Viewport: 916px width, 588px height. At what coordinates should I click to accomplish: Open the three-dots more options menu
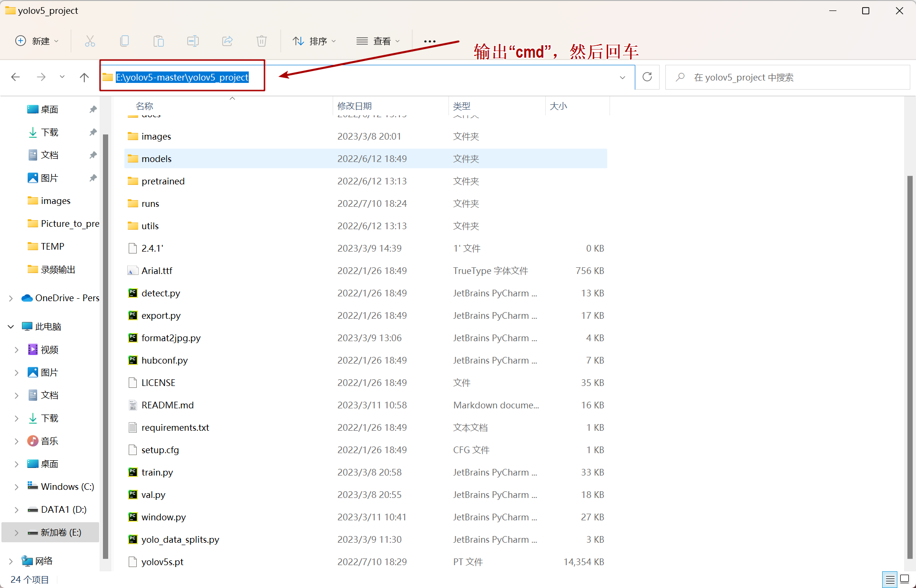coord(429,41)
